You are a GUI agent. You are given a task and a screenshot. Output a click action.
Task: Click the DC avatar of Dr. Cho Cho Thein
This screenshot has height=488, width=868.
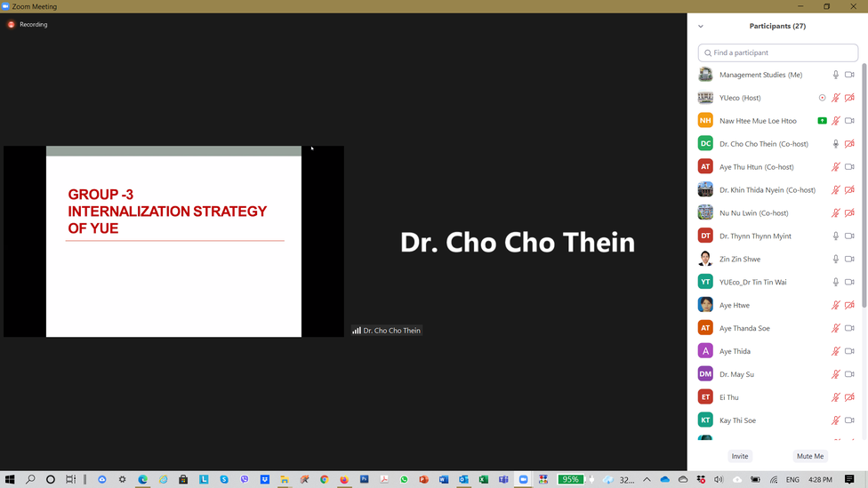pyautogui.click(x=705, y=144)
